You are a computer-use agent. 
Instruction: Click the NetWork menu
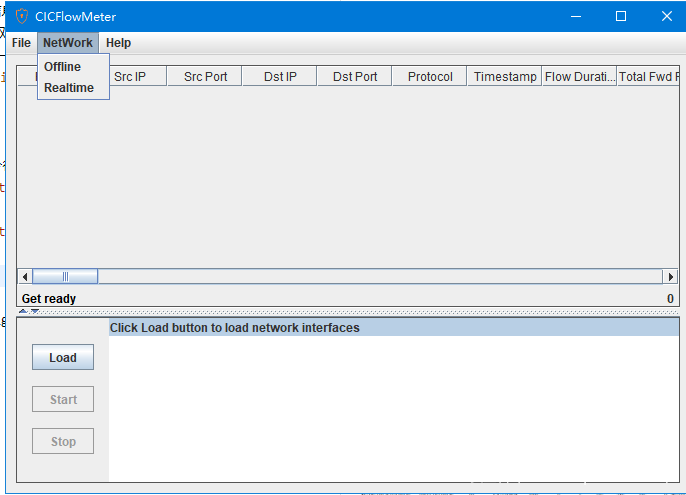[68, 43]
